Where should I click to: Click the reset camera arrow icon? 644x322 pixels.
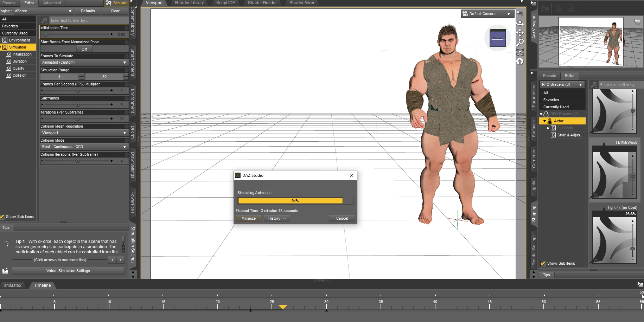[x=520, y=62]
